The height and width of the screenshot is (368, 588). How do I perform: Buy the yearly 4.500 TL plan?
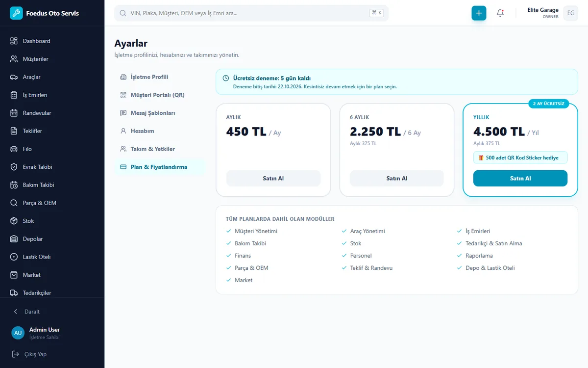pos(520,178)
